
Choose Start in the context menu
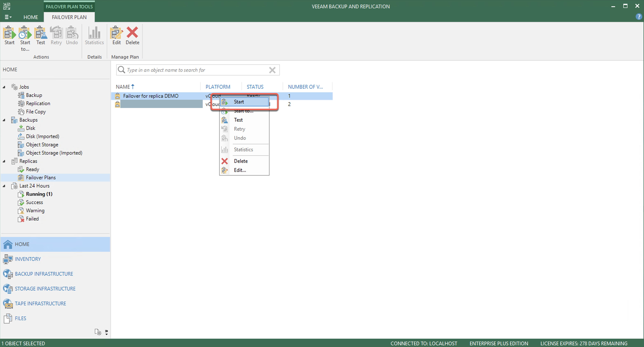pos(239,102)
